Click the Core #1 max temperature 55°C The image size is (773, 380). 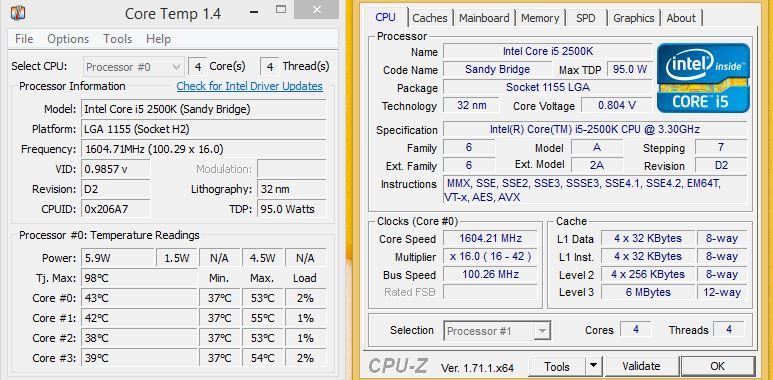262,318
